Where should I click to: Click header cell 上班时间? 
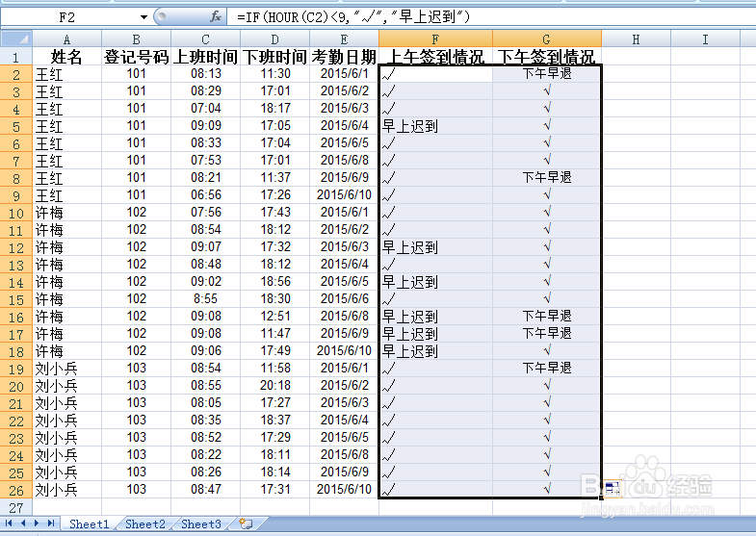click(205, 57)
